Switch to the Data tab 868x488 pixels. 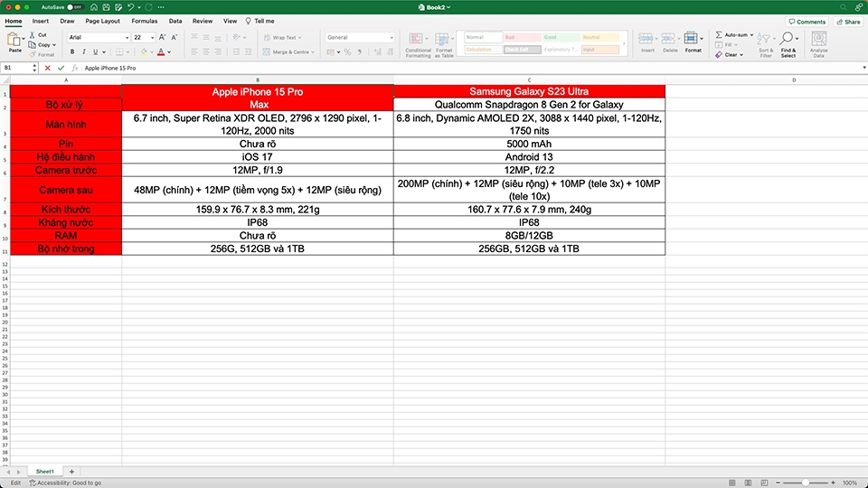(x=175, y=21)
